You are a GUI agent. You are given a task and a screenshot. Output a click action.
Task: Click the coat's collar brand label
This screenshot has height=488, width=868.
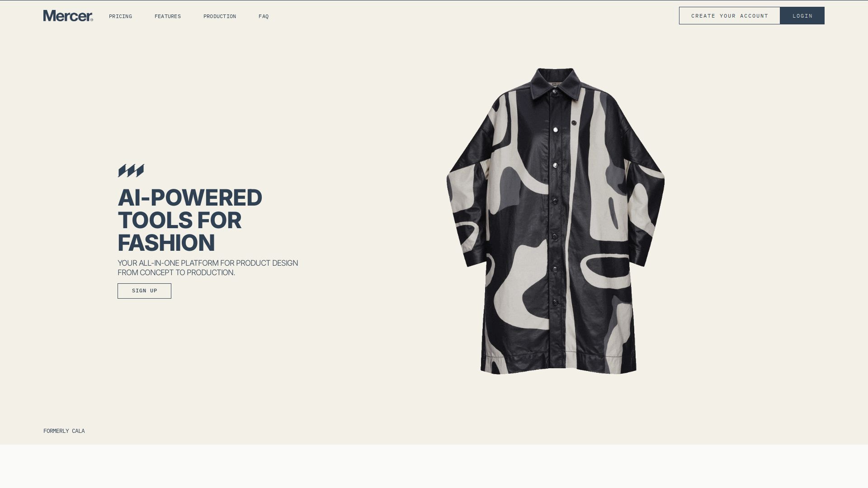(x=555, y=84)
